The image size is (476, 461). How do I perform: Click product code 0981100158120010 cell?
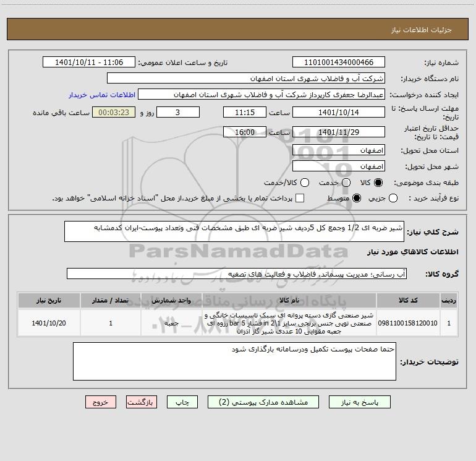(x=408, y=323)
